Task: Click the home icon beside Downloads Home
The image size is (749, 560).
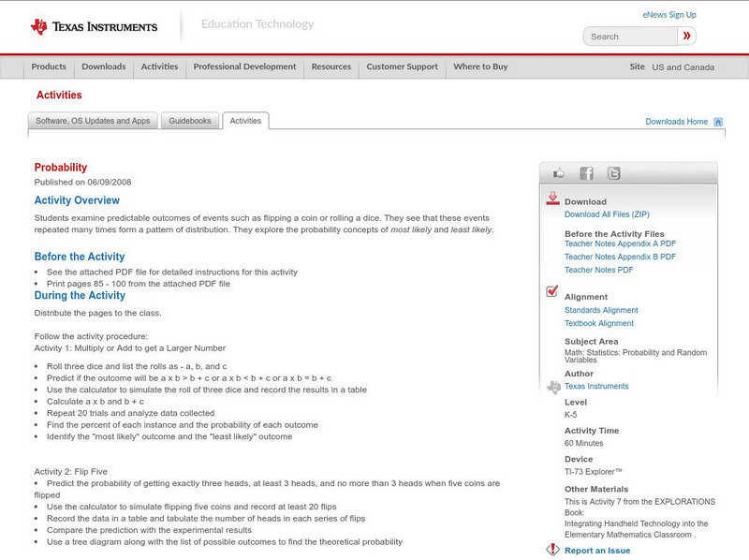Action: point(718,122)
